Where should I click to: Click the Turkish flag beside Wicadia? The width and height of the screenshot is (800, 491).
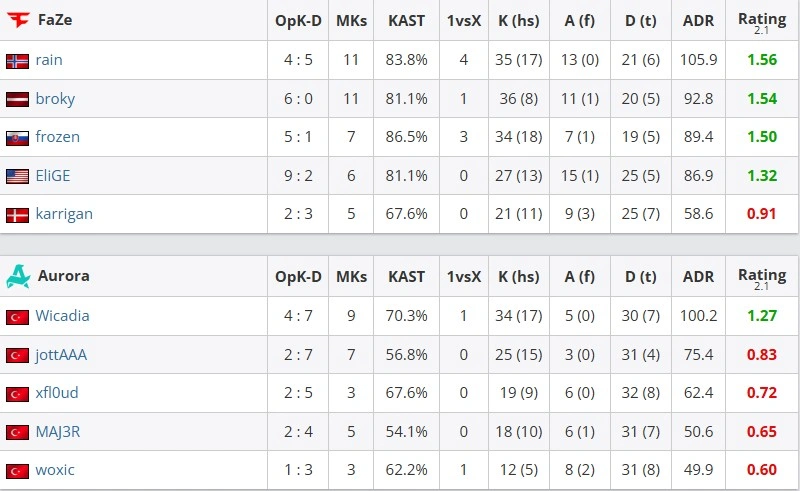[17, 317]
